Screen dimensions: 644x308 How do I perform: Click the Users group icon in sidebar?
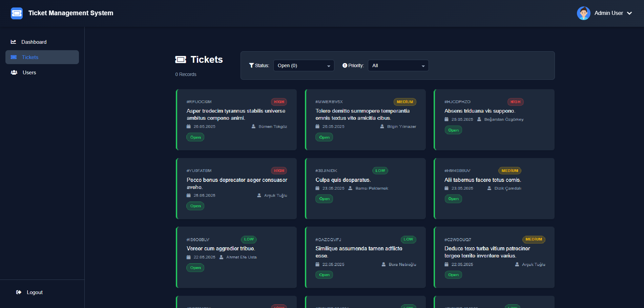point(14,72)
